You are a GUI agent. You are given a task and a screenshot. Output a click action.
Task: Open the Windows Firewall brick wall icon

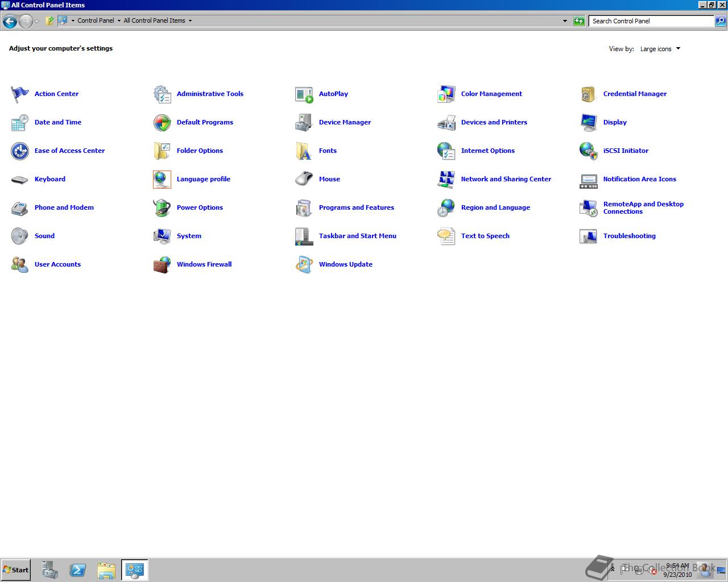(162, 265)
